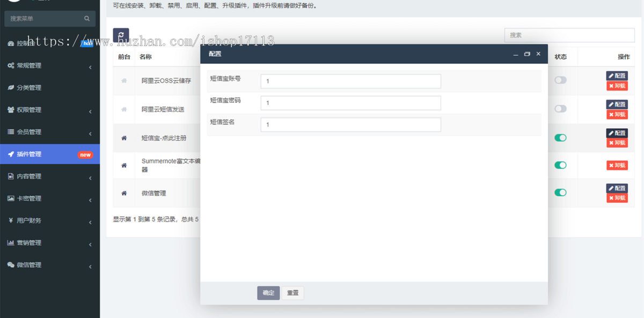Click home icon in 阿里云OSS云储存 row
The height and width of the screenshot is (318, 644).
tap(124, 81)
